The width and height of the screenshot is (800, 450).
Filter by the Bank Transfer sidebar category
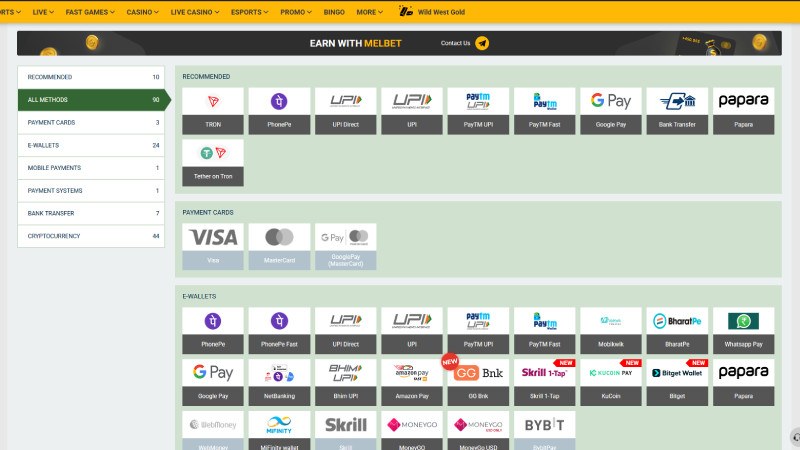(91, 213)
